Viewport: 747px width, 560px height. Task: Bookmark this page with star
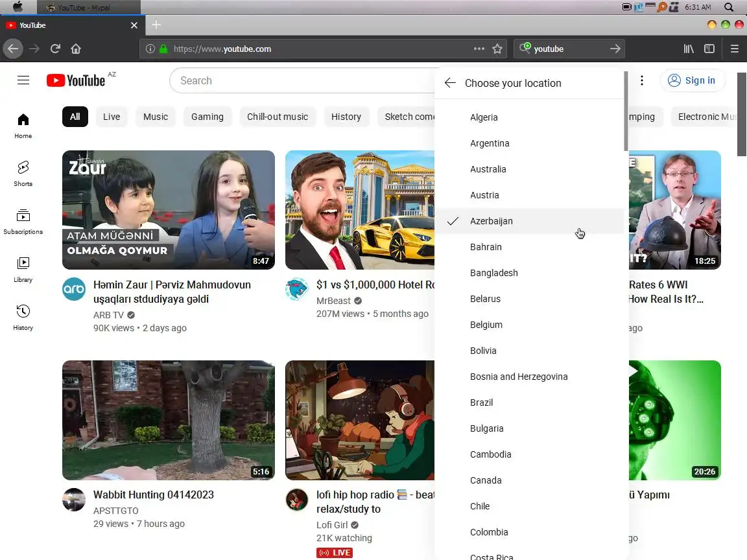[x=497, y=49]
